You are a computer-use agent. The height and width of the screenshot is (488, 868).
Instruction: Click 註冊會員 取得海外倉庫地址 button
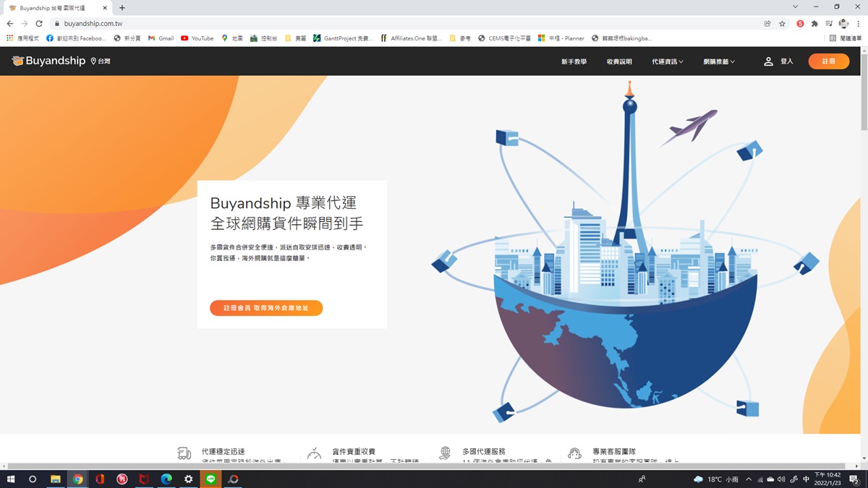(266, 308)
